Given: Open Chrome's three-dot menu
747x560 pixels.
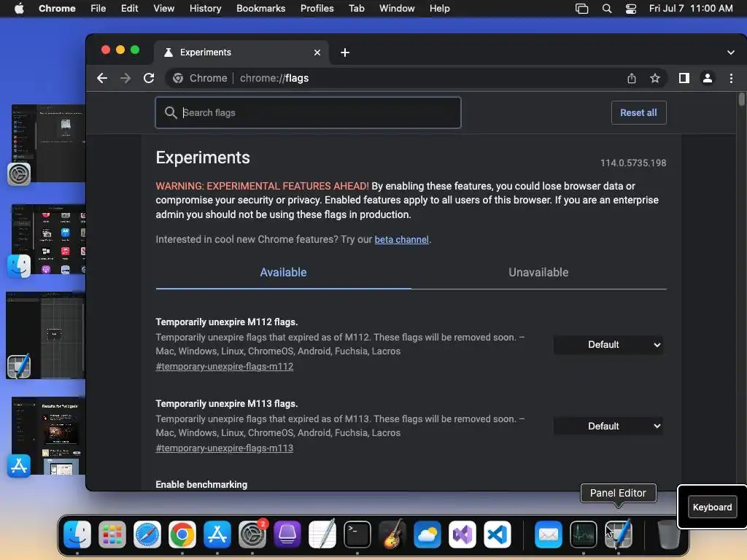Looking at the screenshot, I should [731, 78].
